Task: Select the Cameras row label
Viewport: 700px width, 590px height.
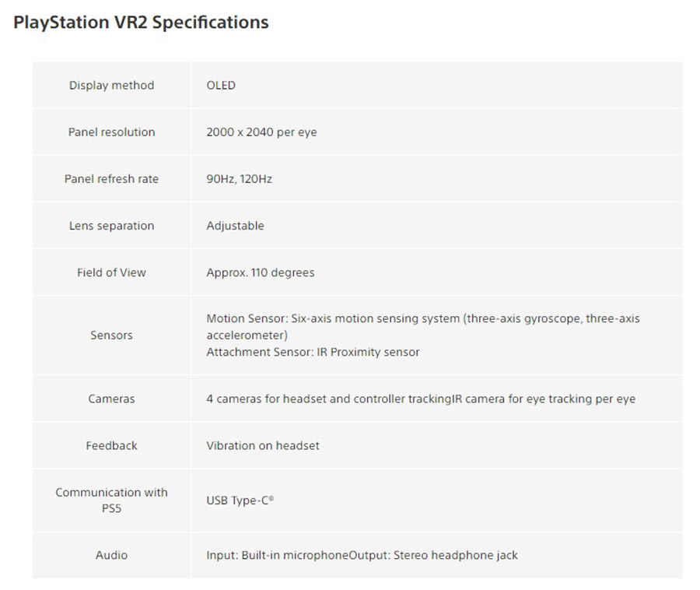Action: point(111,399)
